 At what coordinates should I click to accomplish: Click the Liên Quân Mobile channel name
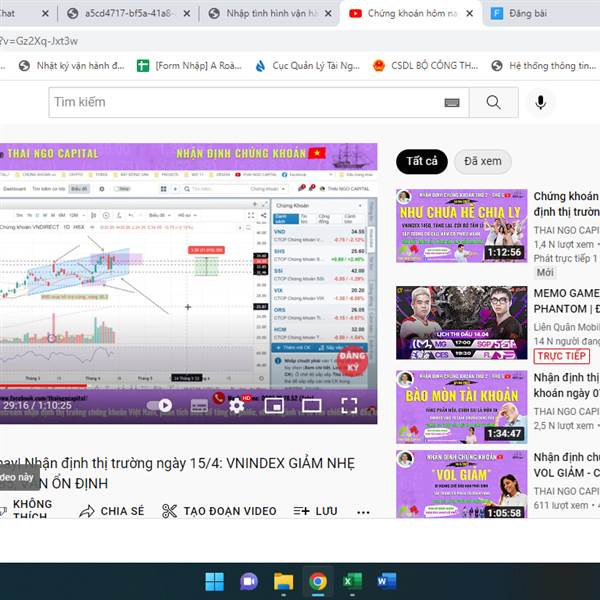pyautogui.click(x=567, y=327)
